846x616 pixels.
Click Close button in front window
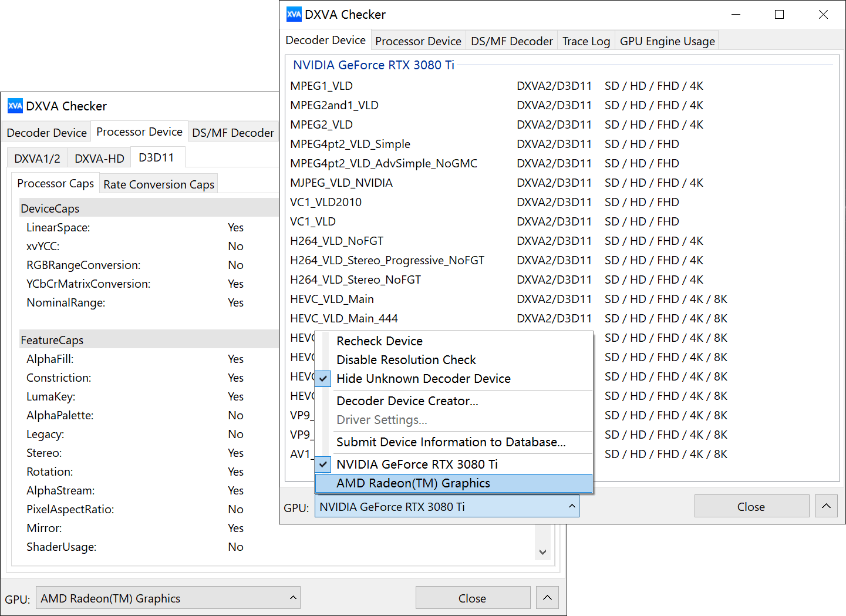[751, 507]
